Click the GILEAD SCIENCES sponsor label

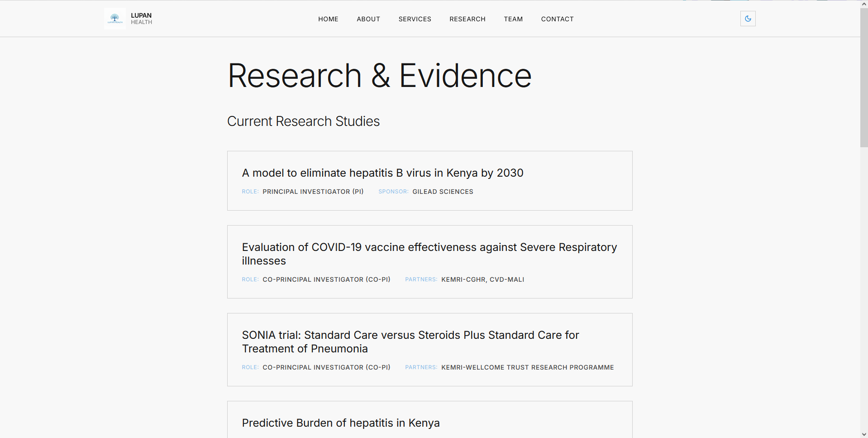point(442,192)
